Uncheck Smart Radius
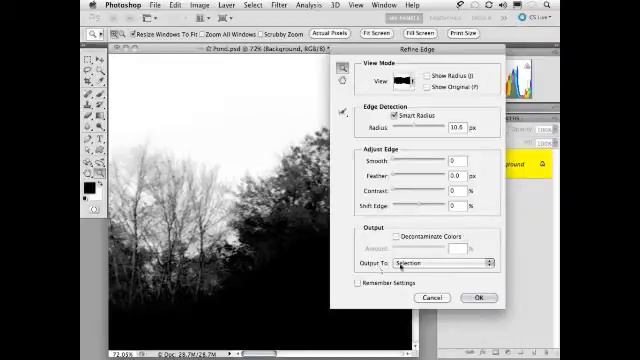 pos(394,116)
